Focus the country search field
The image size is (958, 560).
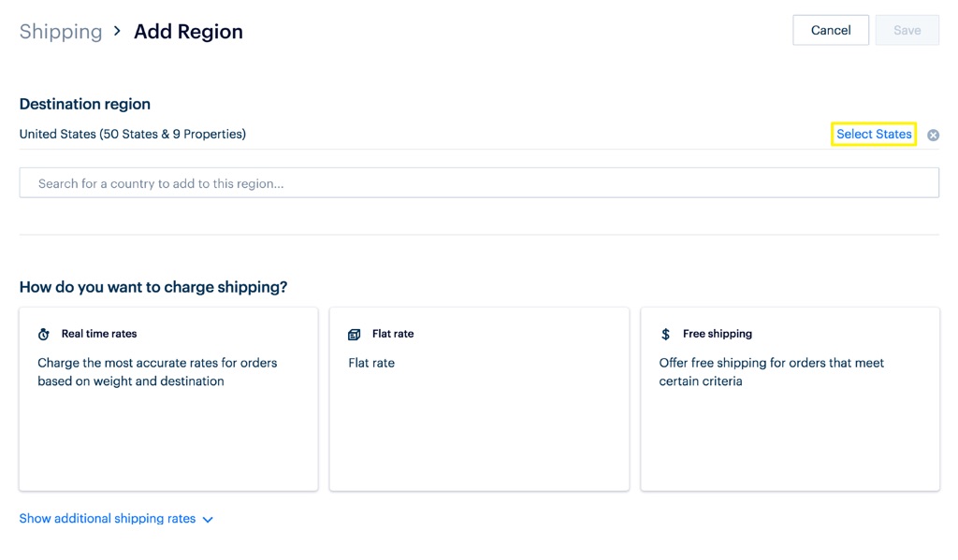(479, 183)
